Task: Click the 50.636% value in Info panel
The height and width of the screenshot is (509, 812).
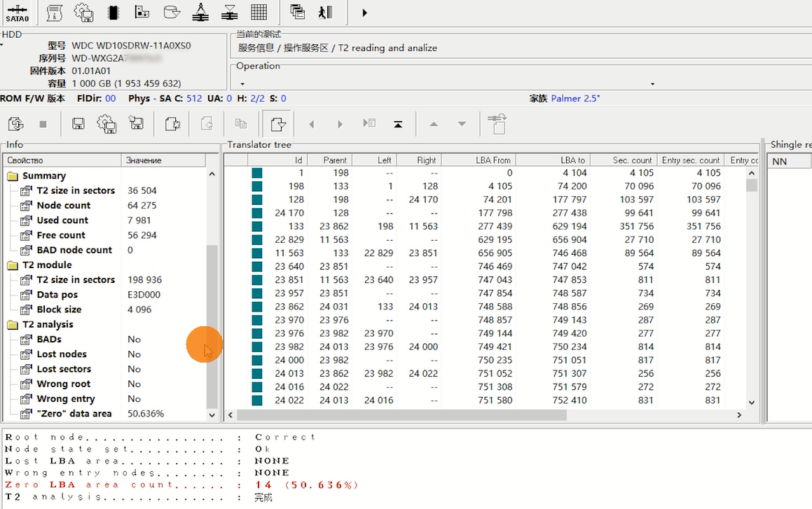Action: pyautogui.click(x=146, y=414)
